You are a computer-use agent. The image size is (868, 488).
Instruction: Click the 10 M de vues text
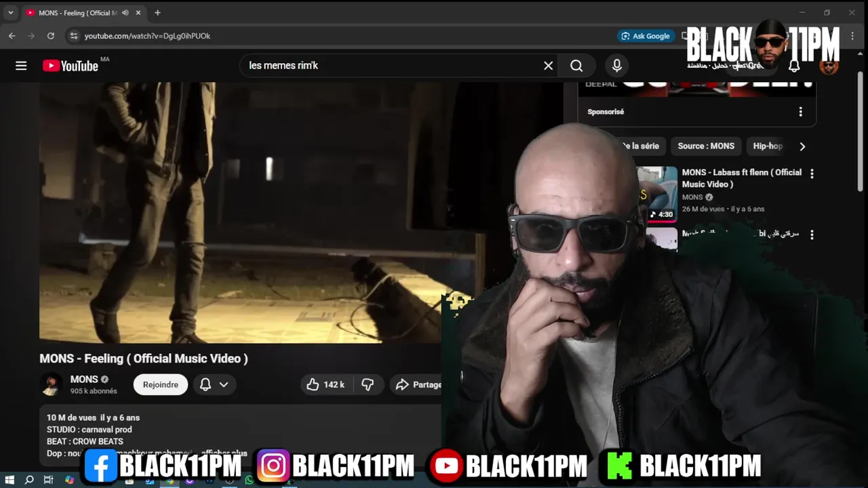click(x=71, y=418)
